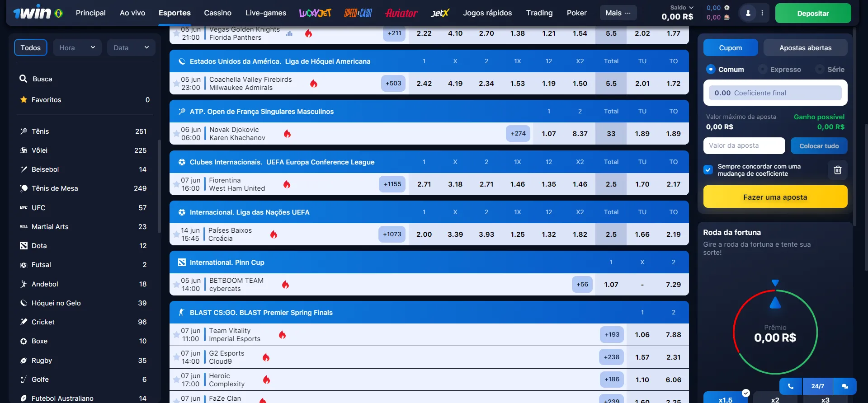Spin the Roda da fortuna wheel
Image resolution: width=868 pixels, height=403 pixels.
(x=775, y=332)
